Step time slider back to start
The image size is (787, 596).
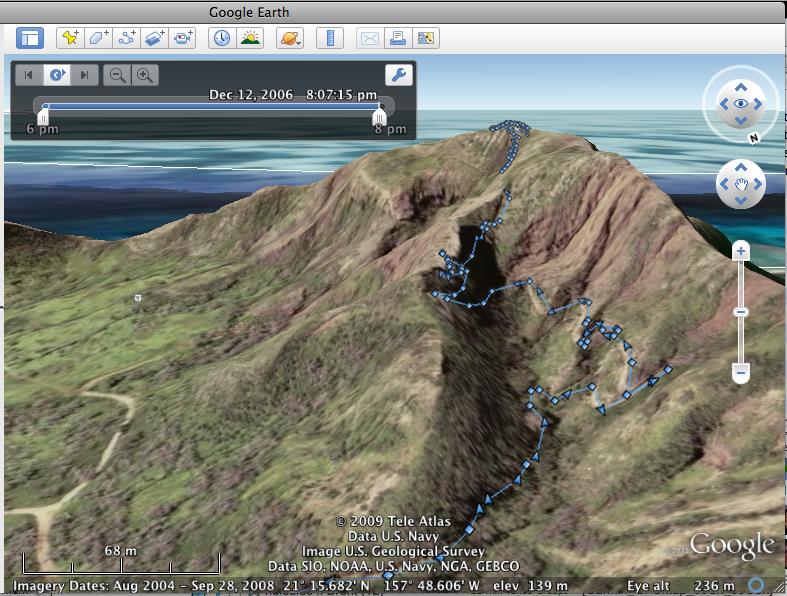pos(29,75)
